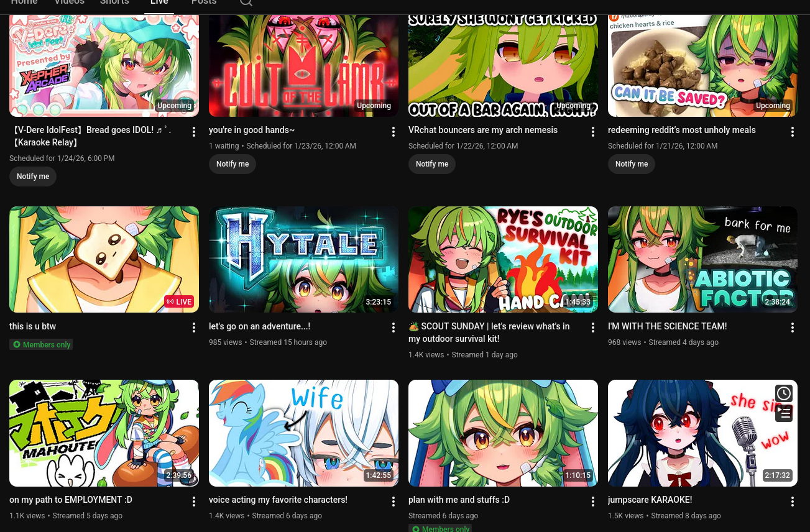The height and width of the screenshot is (532, 810).
Task: Play the Rye's Outdoor Survival Kit thumbnail
Action: [503, 259]
